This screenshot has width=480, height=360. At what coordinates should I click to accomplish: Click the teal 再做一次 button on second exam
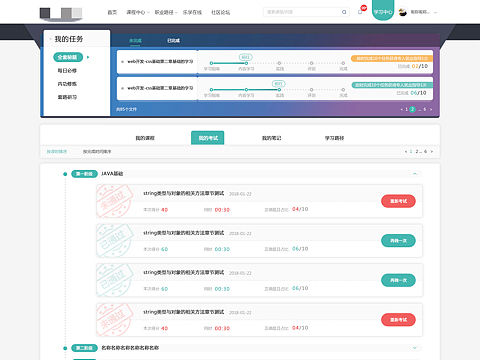398,241
